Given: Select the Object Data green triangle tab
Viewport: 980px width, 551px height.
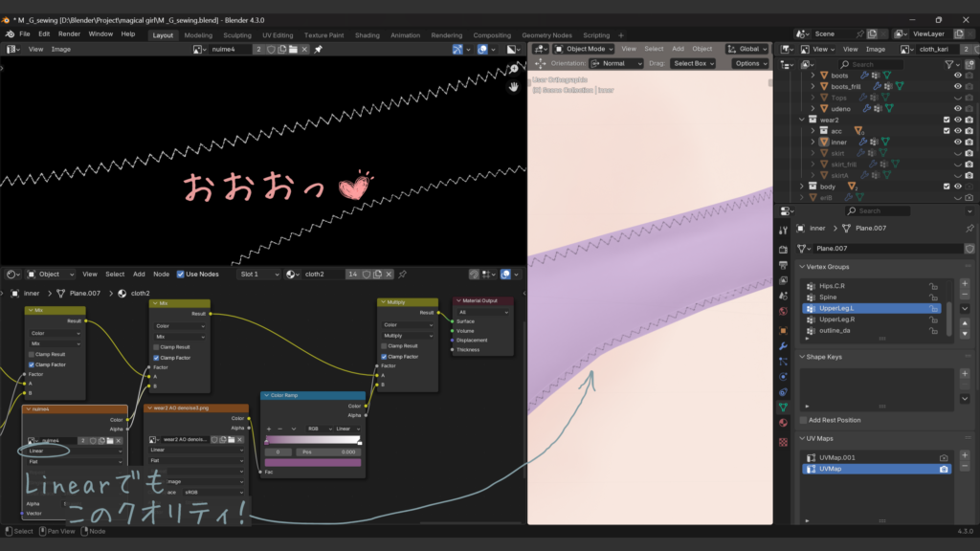Looking at the screenshot, I should [x=783, y=407].
